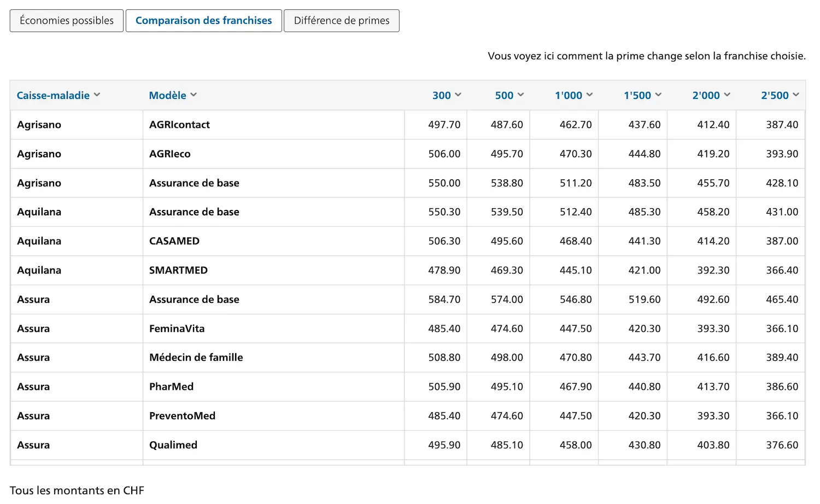Screen dimensions: 820x504
Task: Click the 478.90 SMARTMED premium
Action: pyautogui.click(x=444, y=270)
